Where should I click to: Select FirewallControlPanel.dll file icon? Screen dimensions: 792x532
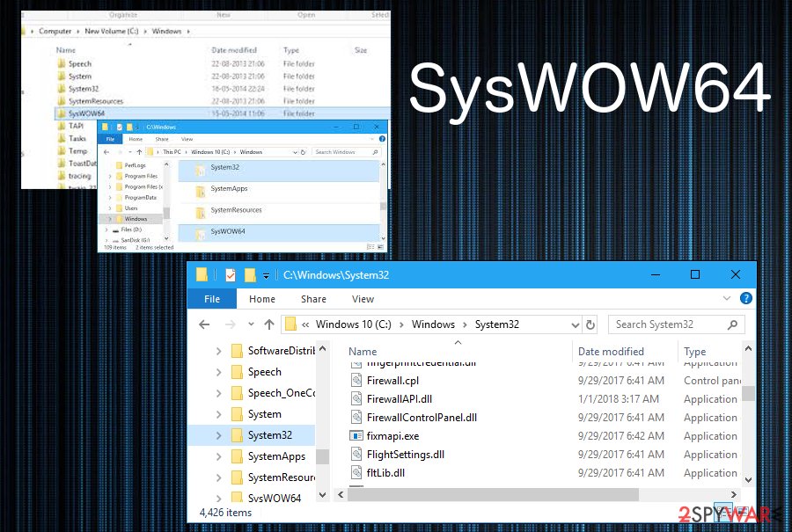[x=356, y=418]
